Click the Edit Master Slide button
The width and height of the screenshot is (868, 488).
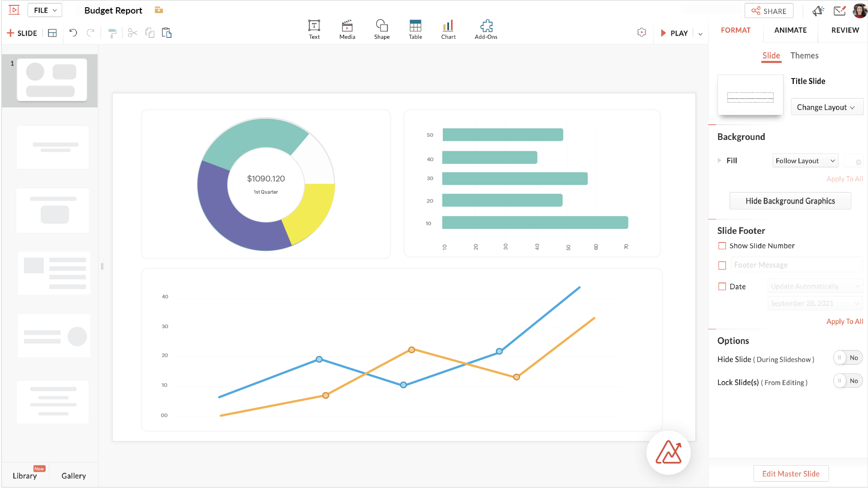click(790, 473)
